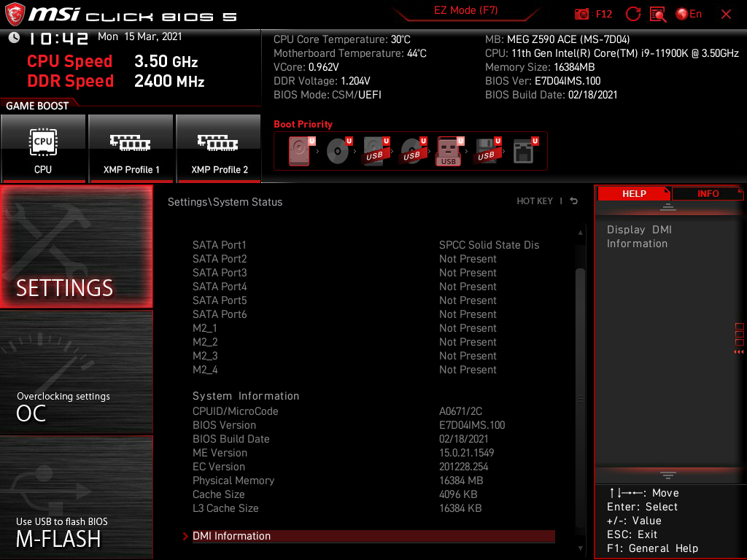Select the optical disc boot priority icon
Viewport: 747px width, 560px height.
[338, 151]
